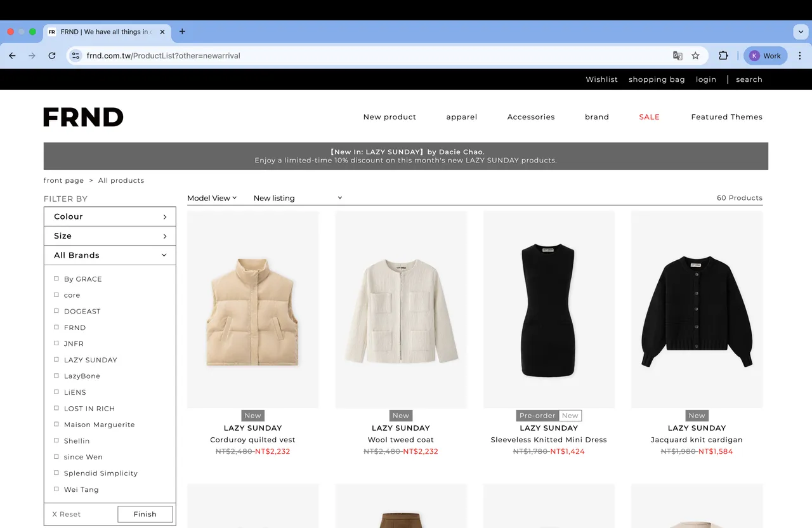Click the FRND logo
This screenshot has width=812, height=528.
[83, 117]
